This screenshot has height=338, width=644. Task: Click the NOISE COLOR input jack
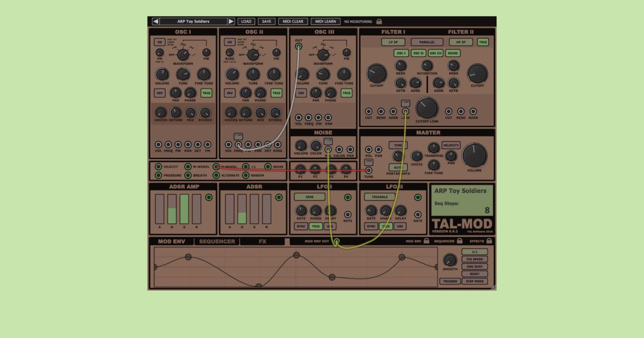[x=339, y=150]
